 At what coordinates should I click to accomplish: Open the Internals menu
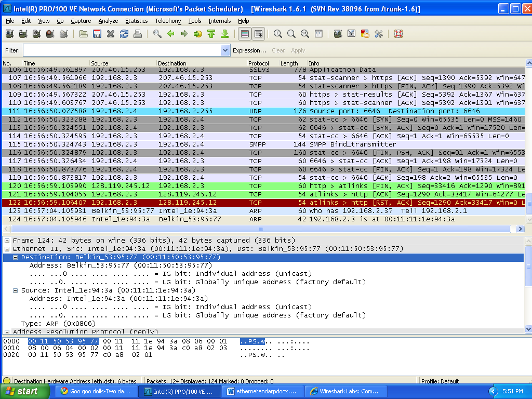(220, 21)
